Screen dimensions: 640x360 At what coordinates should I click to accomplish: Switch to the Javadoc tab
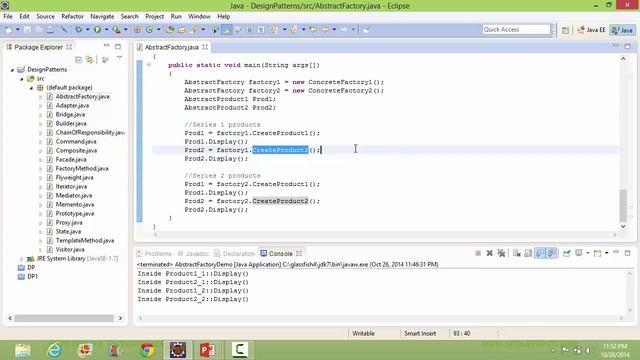click(193, 253)
